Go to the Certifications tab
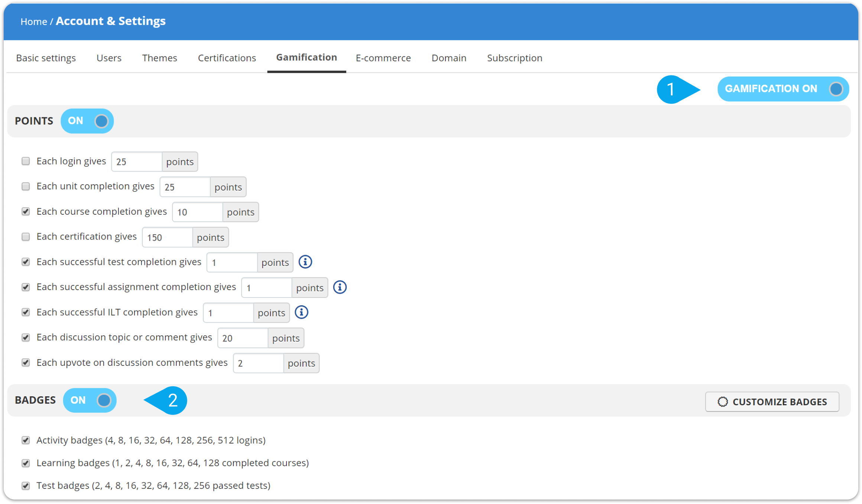This screenshot has height=504, width=862. click(x=227, y=58)
